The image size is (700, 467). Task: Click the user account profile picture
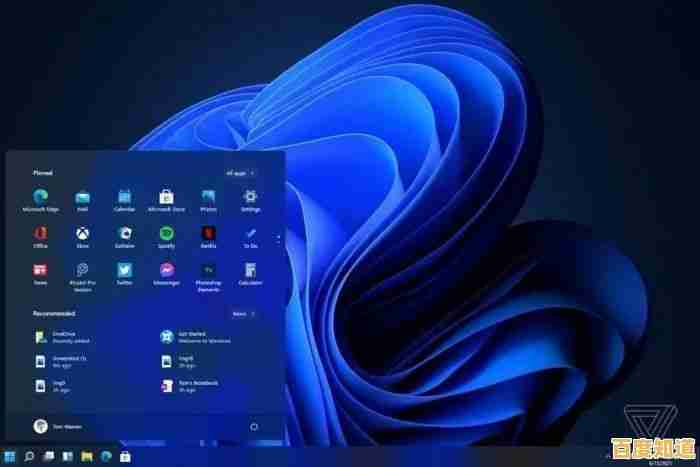[40, 426]
